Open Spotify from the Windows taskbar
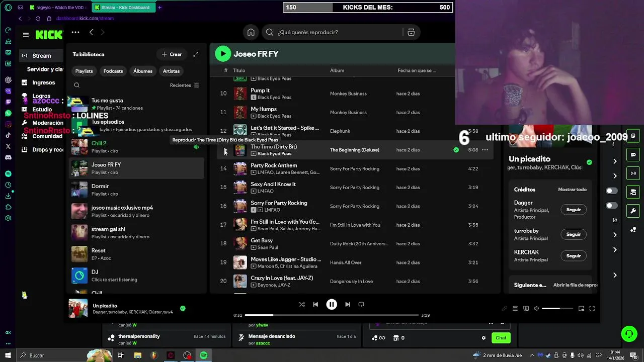The image size is (644, 362). point(204,355)
